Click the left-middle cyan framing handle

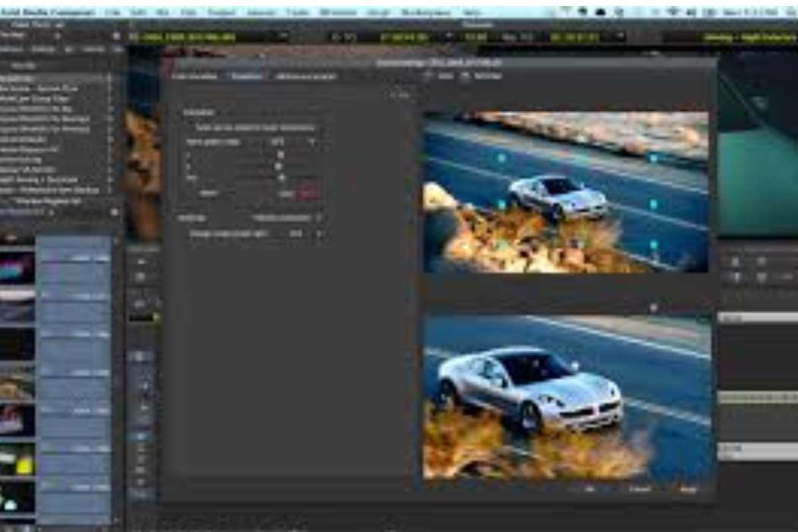[501, 204]
